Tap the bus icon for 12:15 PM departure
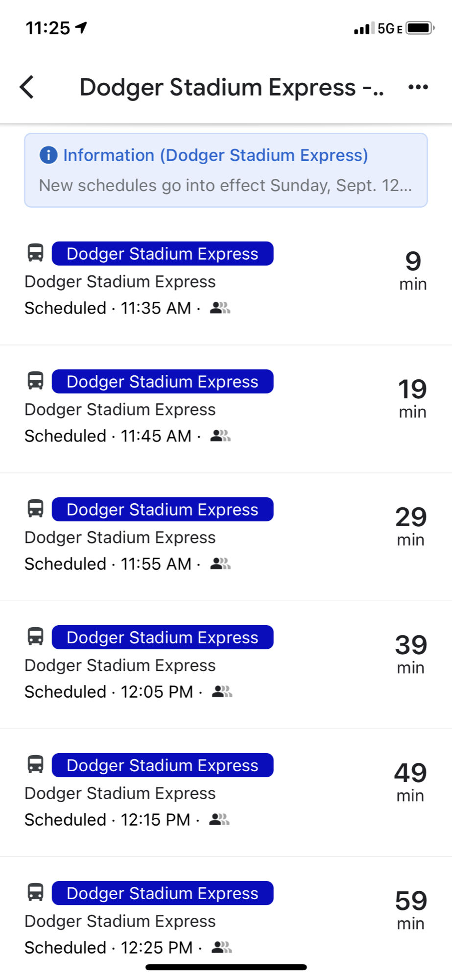This screenshot has width=452, height=980. pos(35,764)
